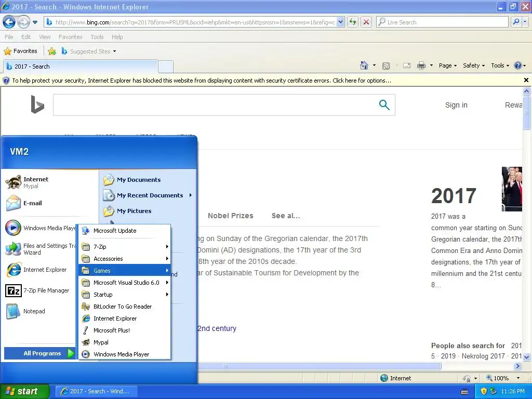Open the Safety command menu

(474, 65)
